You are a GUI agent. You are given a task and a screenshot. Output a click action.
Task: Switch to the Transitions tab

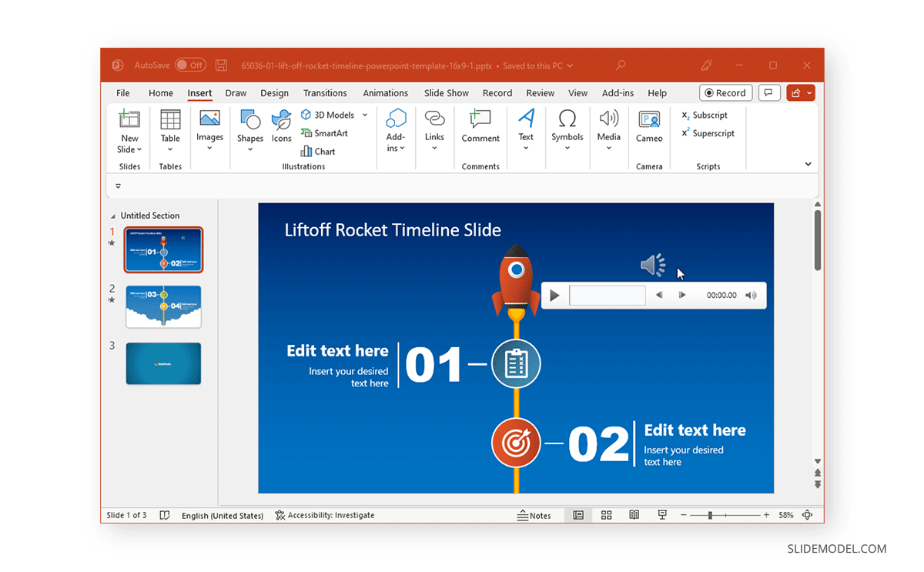pos(325,92)
